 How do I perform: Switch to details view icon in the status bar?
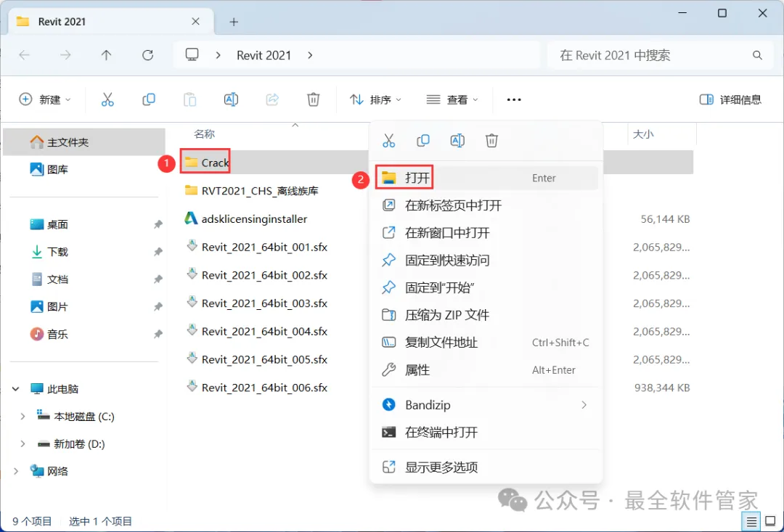pyautogui.click(x=751, y=522)
